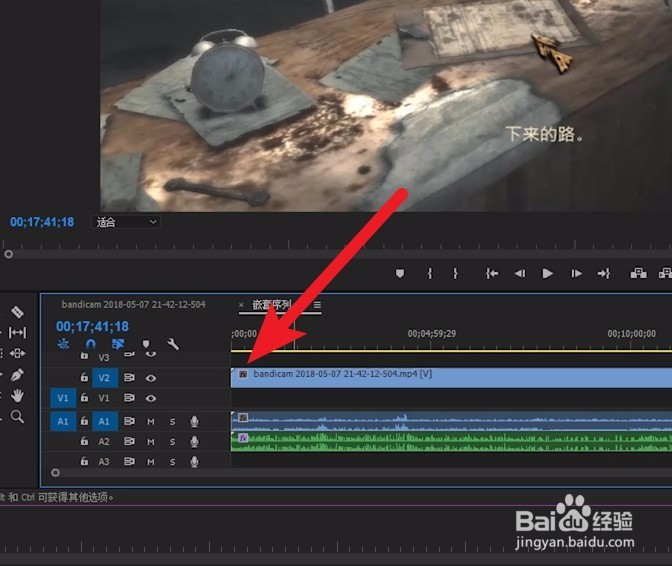Click timeline zoom scroll handle

[x=55, y=473]
